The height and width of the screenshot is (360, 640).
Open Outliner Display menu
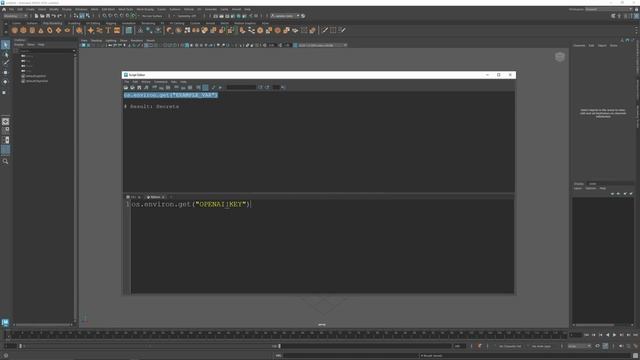pos(19,44)
